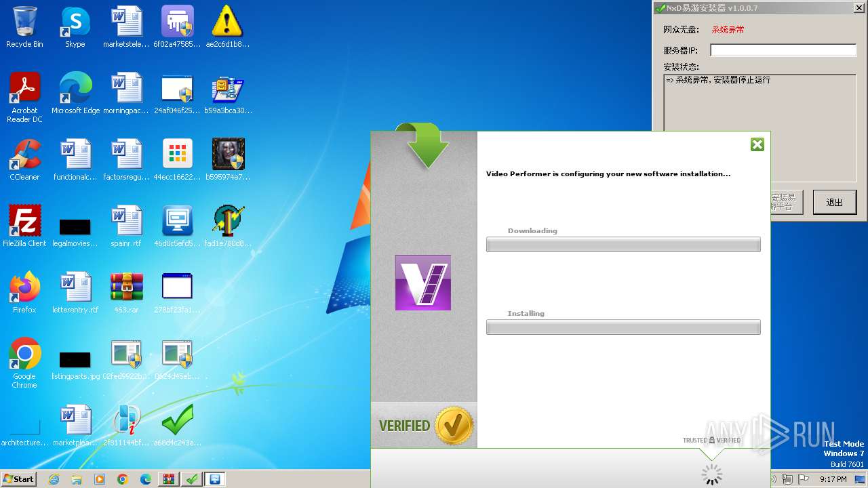Viewport: 868px width, 488px height.
Task: Select the letterentry.rtf document icon
Action: tap(75, 293)
